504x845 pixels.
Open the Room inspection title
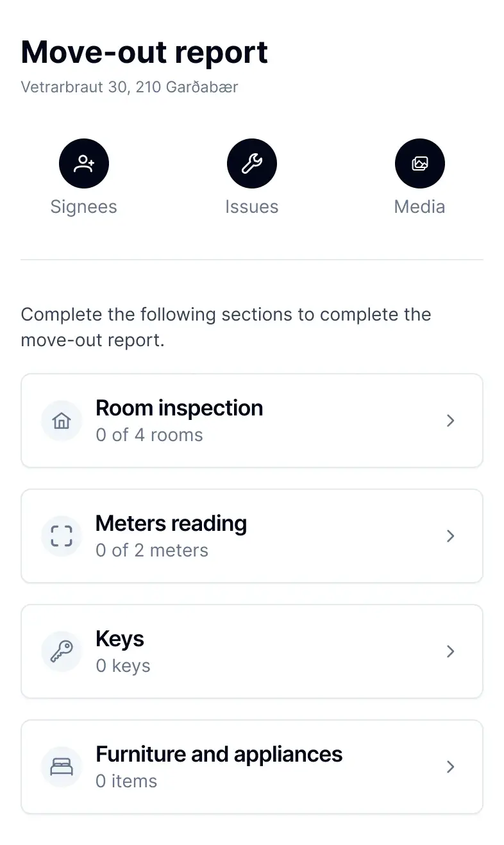[x=179, y=408]
